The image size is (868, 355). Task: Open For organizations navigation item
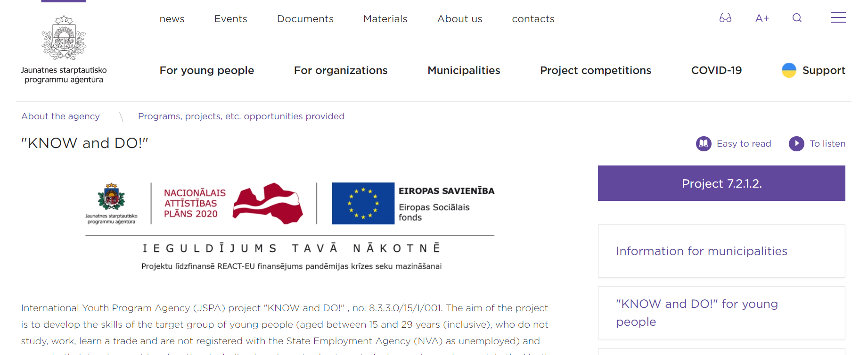click(341, 70)
